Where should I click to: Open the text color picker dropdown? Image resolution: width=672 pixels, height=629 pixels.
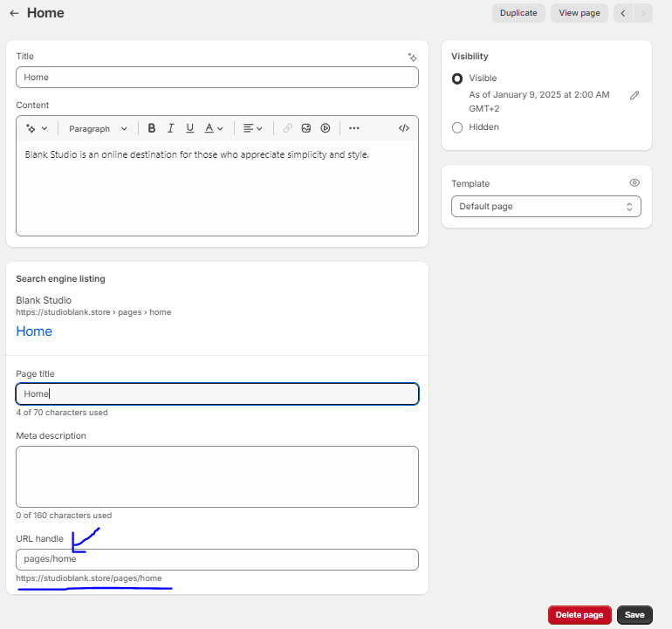(x=214, y=128)
